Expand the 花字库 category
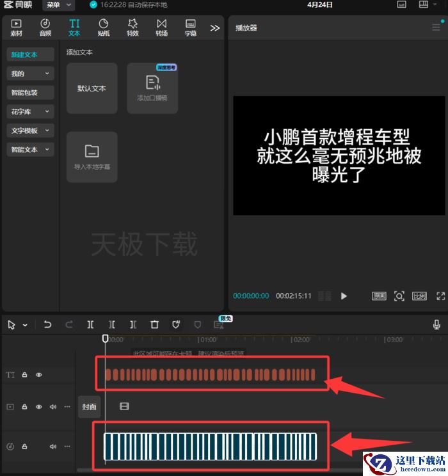This screenshot has height=476, width=448. (30, 111)
